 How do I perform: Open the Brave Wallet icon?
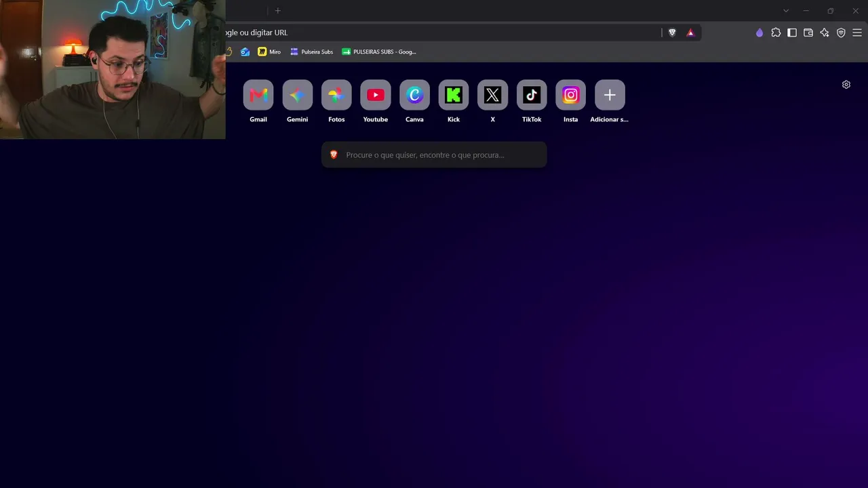808,33
